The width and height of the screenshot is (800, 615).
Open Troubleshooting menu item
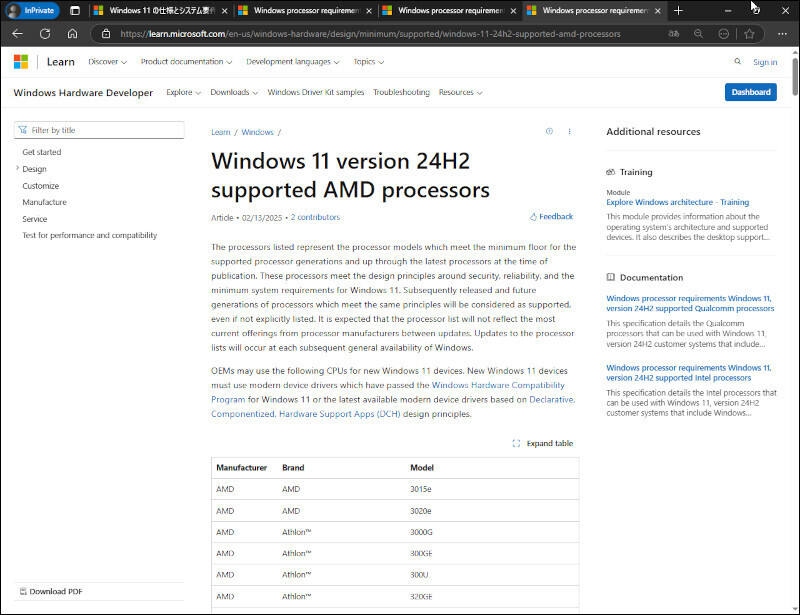pyautogui.click(x=401, y=92)
